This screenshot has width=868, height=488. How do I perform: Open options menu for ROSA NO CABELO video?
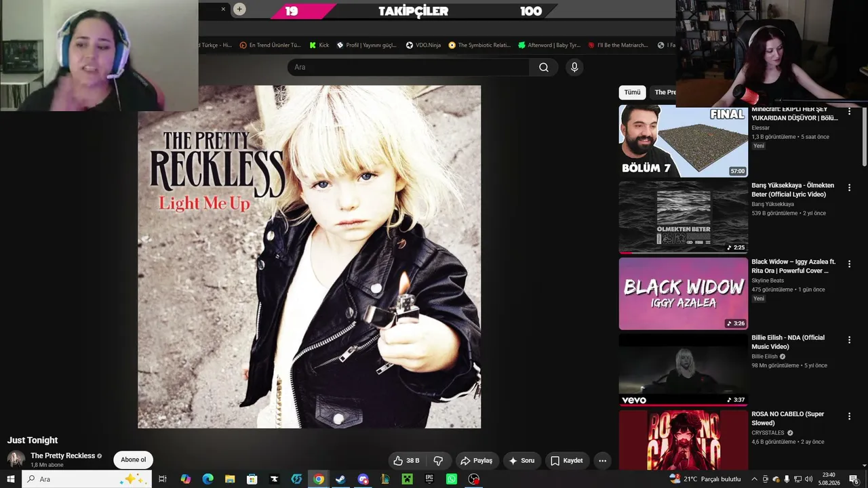849,416
